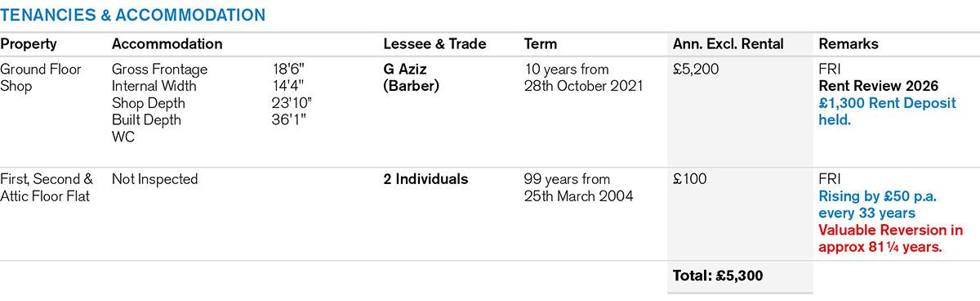This screenshot has width=980, height=301.
Task: Select the Property column header
Action: pyautogui.click(x=29, y=44)
